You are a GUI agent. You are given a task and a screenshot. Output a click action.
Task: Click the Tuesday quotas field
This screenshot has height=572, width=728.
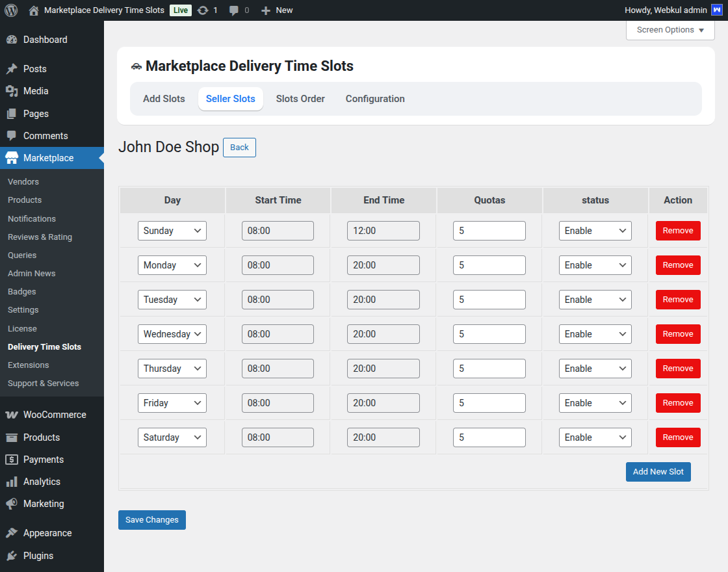click(489, 300)
